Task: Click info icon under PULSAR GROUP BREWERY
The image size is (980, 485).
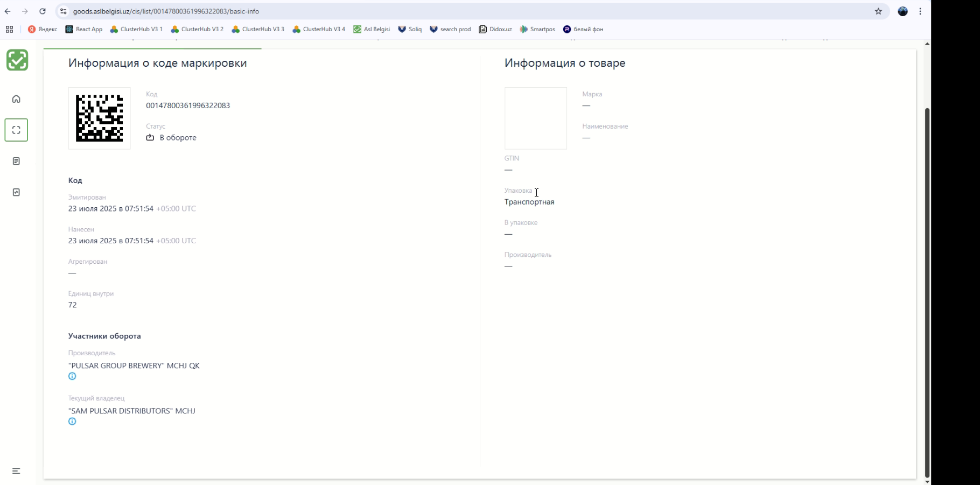Action: click(x=72, y=376)
